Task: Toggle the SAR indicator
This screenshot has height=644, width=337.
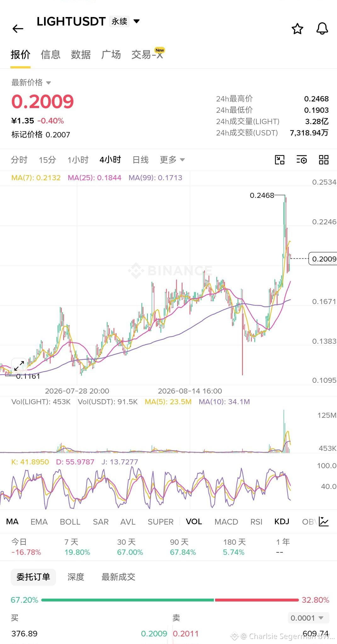Action: pyautogui.click(x=100, y=522)
